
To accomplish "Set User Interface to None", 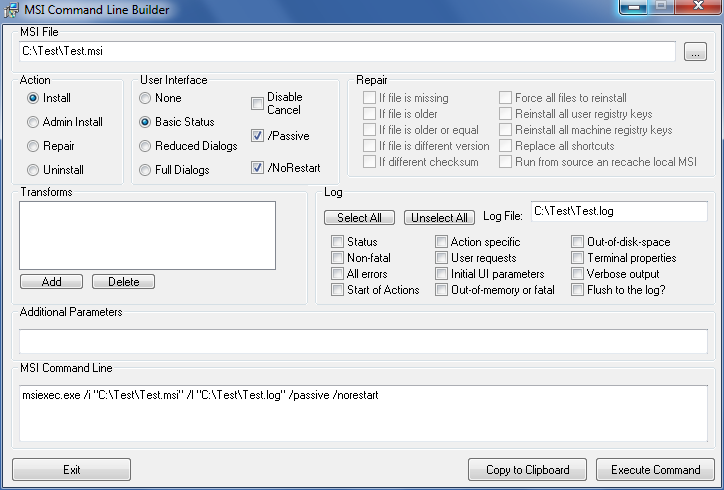I will coord(146,98).
